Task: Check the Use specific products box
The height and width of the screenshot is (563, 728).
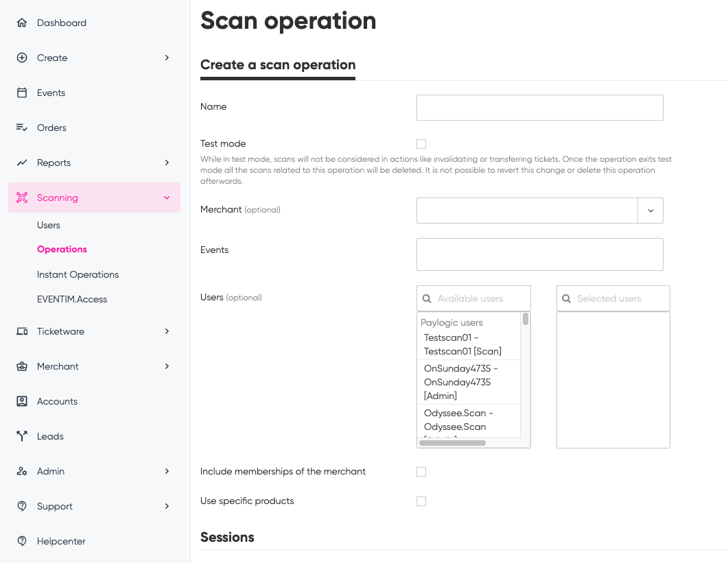Action: 421,501
